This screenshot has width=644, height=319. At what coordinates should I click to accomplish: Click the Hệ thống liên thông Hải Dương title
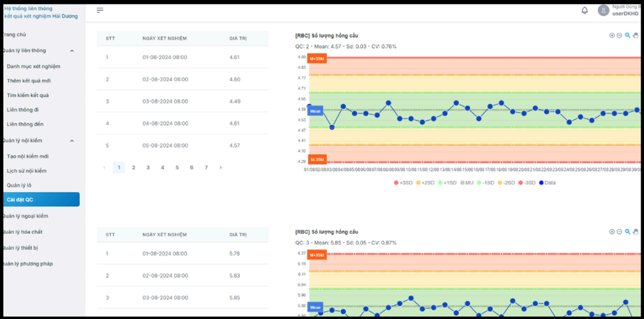[x=40, y=12]
